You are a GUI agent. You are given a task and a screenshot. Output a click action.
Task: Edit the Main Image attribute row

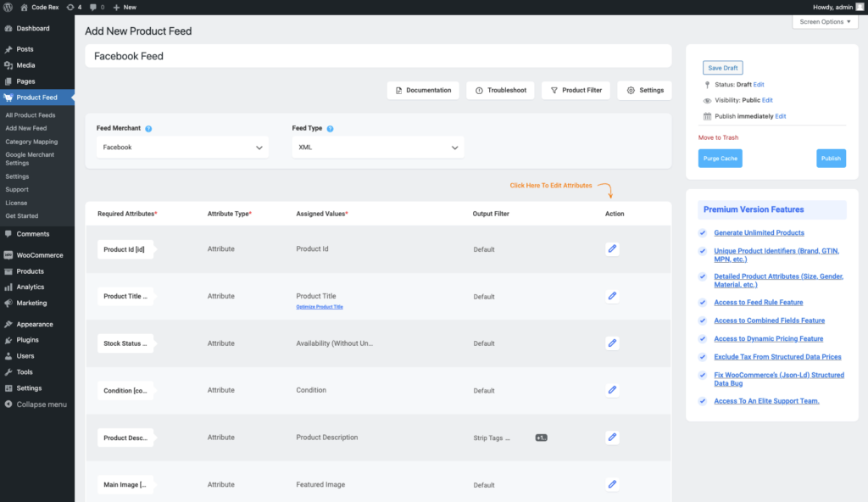pyautogui.click(x=612, y=484)
